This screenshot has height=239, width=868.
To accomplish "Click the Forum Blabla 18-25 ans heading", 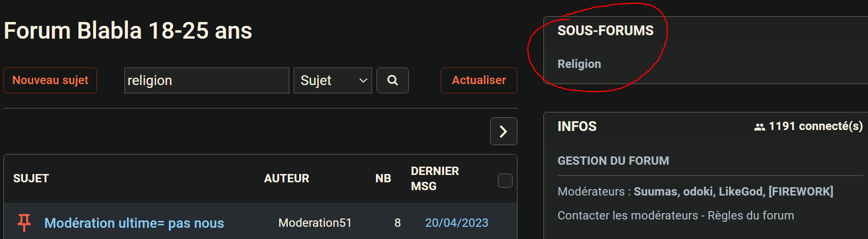I will coord(128,30).
